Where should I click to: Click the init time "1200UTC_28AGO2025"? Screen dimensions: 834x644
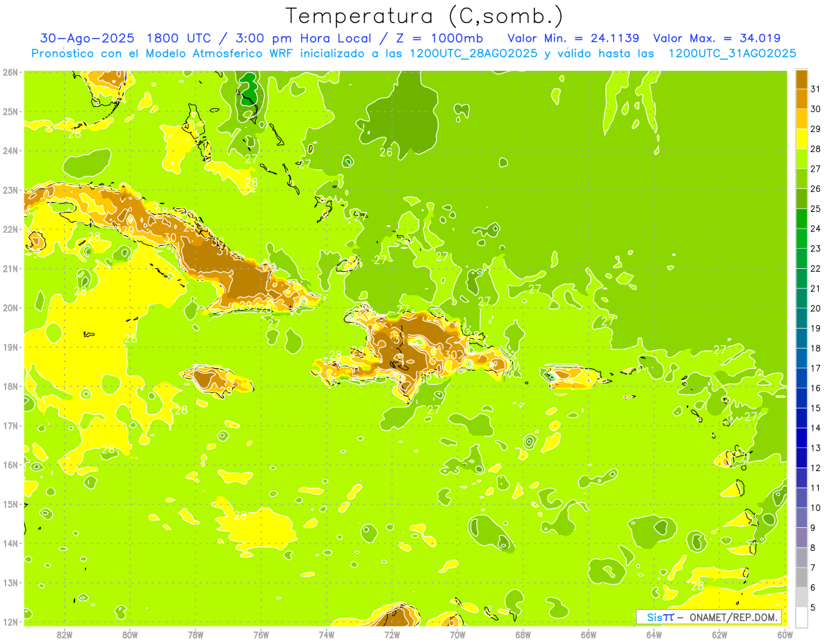point(474,53)
